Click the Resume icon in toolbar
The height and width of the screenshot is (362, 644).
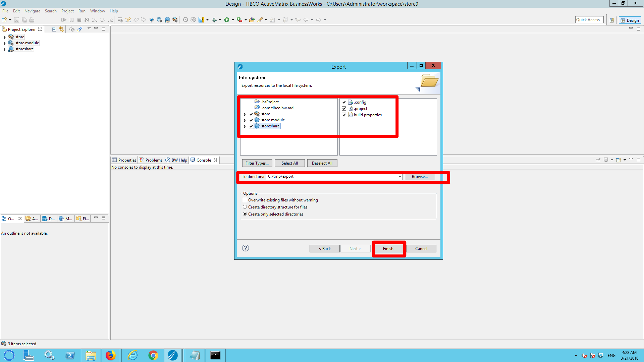click(64, 20)
